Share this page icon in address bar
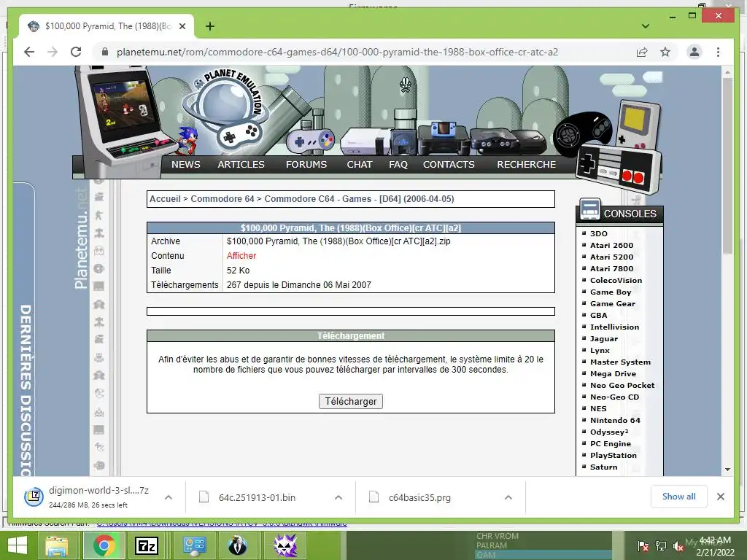747x560 pixels. 642,52
